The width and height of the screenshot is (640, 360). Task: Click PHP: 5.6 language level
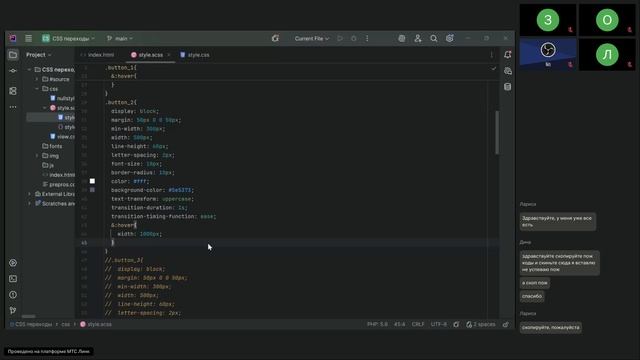(x=377, y=324)
